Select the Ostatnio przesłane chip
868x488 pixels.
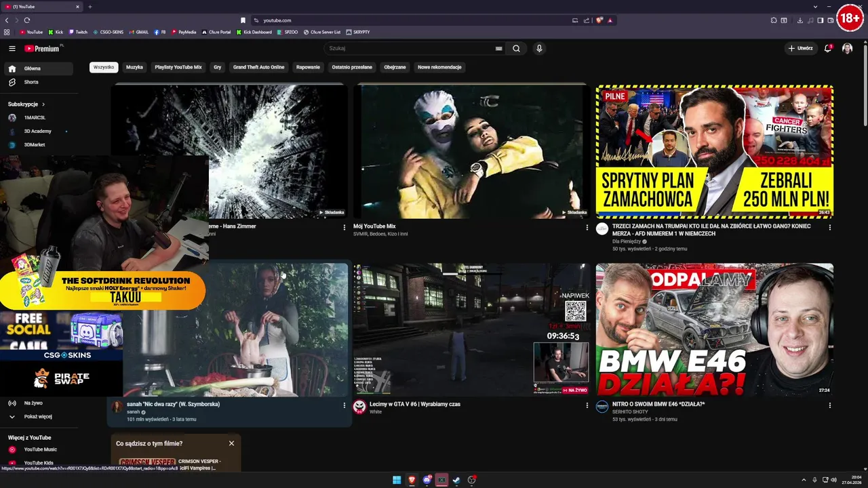coord(352,67)
